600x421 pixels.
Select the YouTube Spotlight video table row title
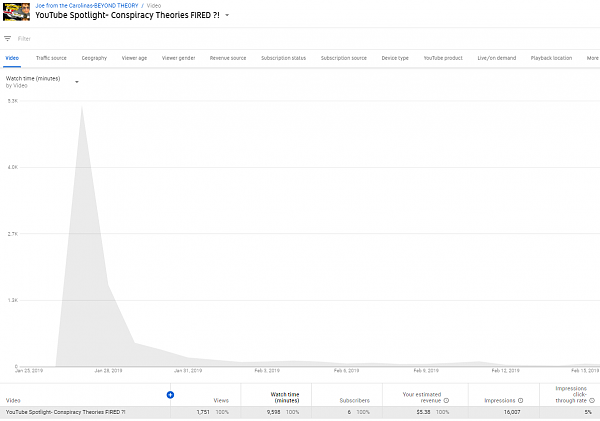65,412
